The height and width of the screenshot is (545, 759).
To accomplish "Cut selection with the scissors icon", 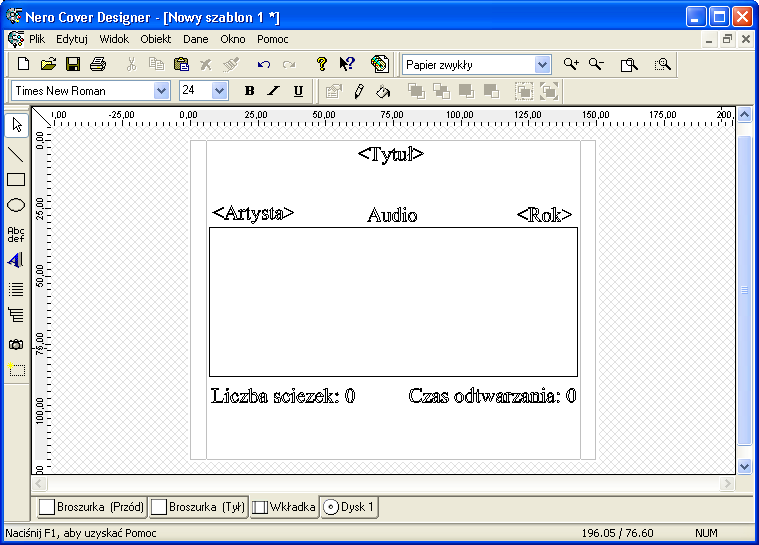I will pyautogui.click(x=131, y=64).
